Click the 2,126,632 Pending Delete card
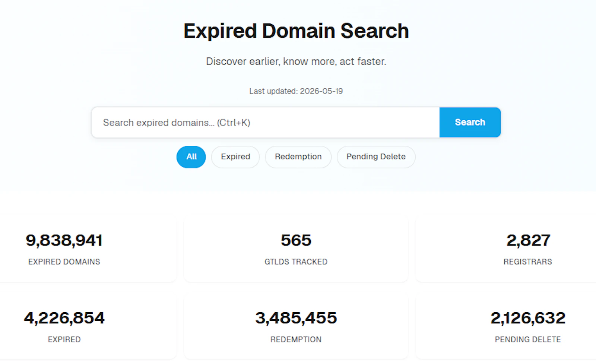 point(506,326)
